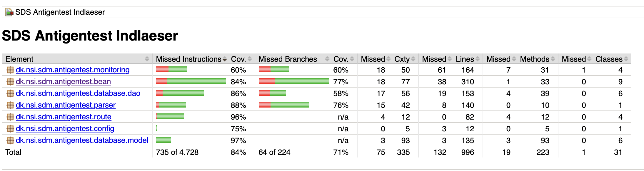644x171 pixels.
Task: Open the dk.nsi.sdm.antigentest.database.dao package link
Action: (x=78, y=93)
